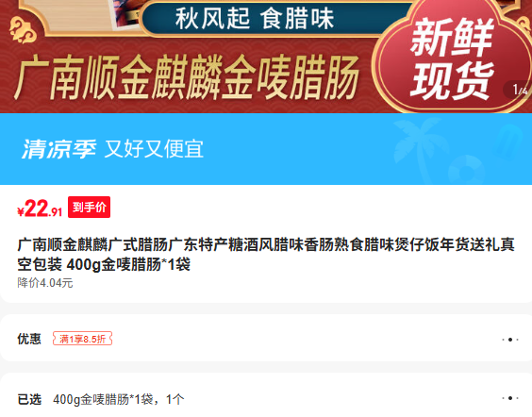Select the ¥22.91 price text

coord(40,208)
